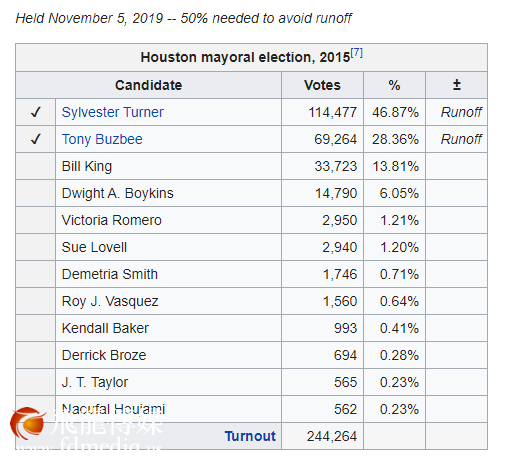Image resolution: width=505 pixels, height=465 pixels.
Task: Open the Sylvester Turner link
Action: (113, 112)
